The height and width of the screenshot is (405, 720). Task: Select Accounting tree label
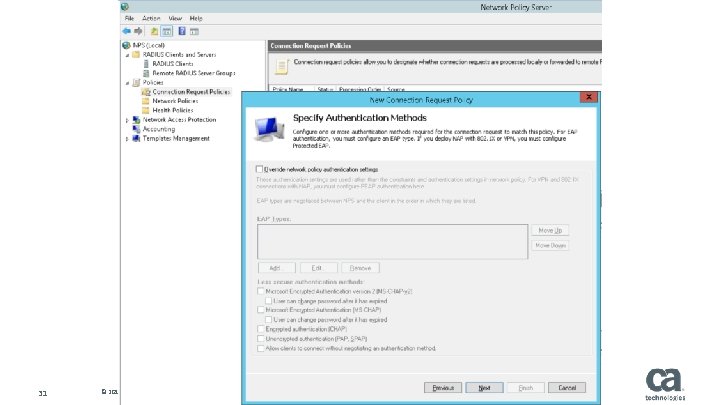(x=158, y=129)
